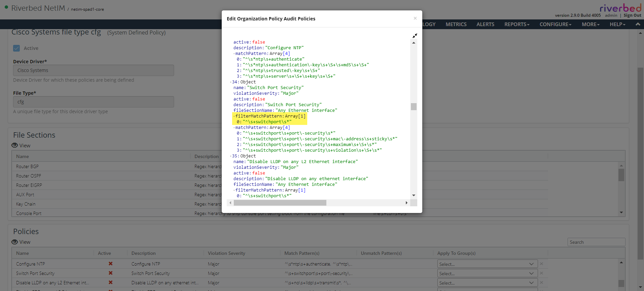The image size is (644, 291).
Task: Open the ALERTS page
Action: coord(485,24)
